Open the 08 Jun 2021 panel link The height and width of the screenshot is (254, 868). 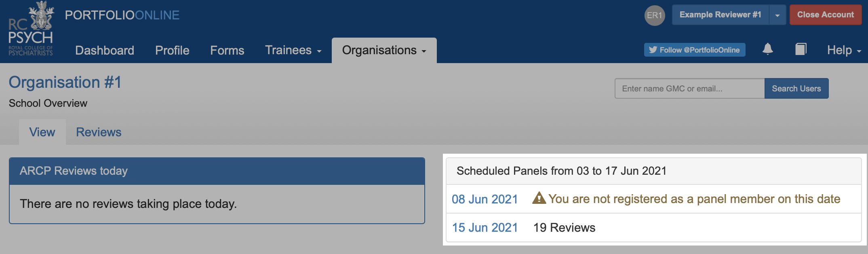tap(485, 199)
